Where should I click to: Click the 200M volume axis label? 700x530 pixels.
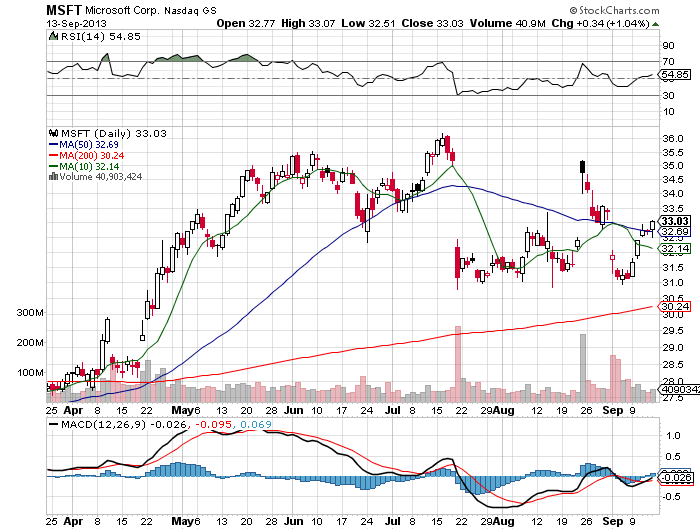pyautogui.click(x=30, y=342)
